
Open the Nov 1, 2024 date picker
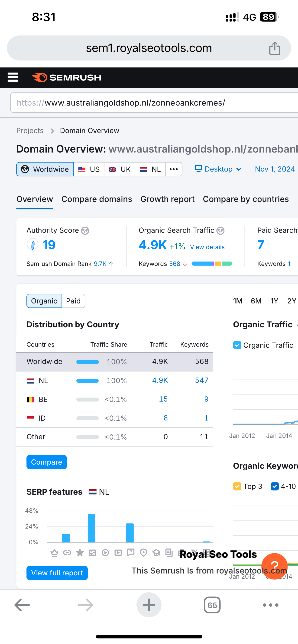coord(275,169)
